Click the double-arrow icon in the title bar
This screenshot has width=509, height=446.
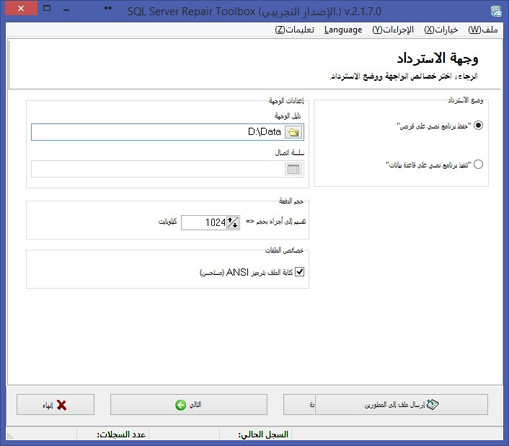(108, 8)
